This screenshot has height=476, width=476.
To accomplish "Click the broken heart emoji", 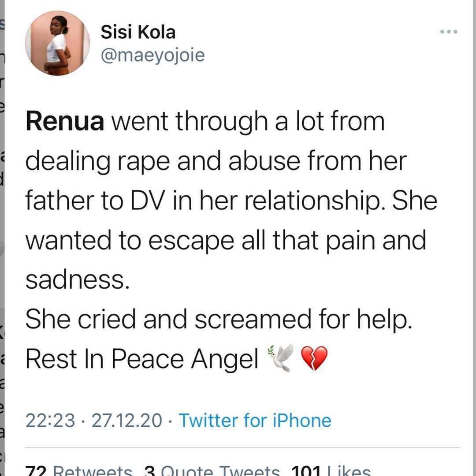I will 314,358.
